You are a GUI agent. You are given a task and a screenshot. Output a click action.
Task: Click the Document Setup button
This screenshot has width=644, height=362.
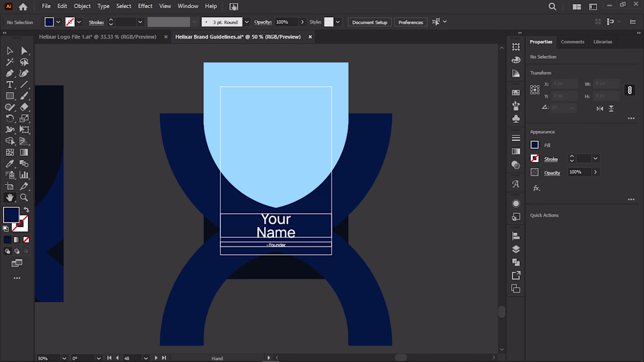[369, 22]
